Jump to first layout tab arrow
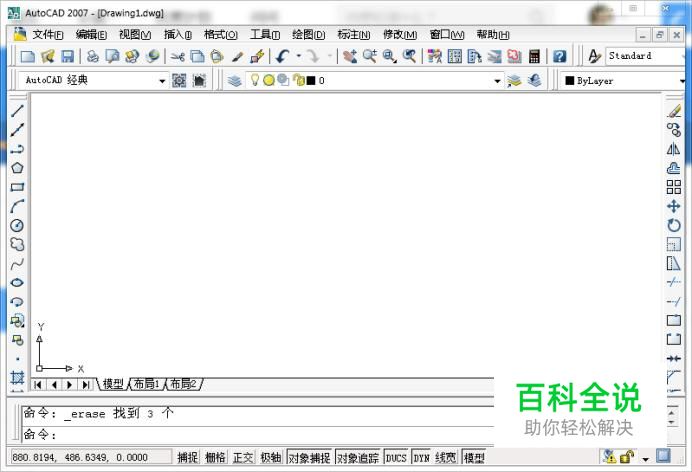692x472 pixels. click(x=38, y=385)
